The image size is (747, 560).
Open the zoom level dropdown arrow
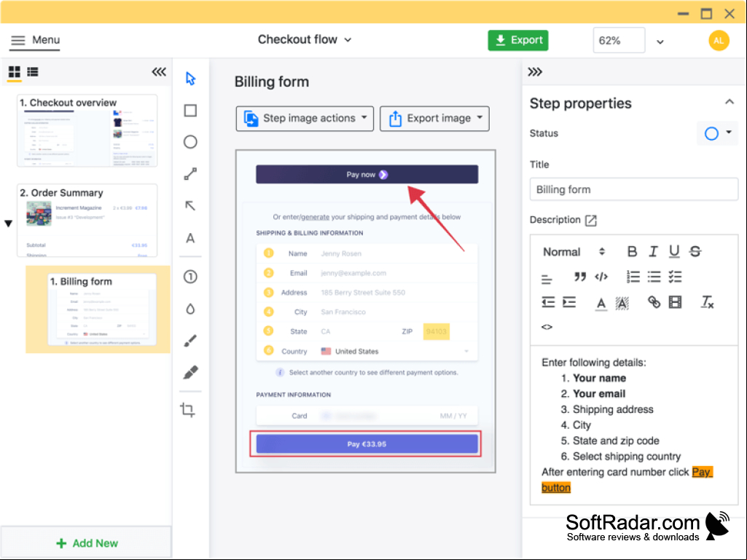(660, 42)
